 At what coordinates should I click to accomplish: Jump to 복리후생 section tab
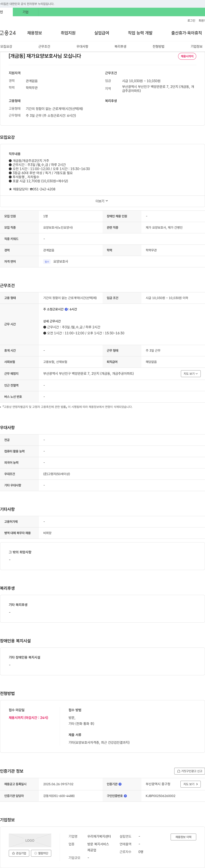coord(120,46)
